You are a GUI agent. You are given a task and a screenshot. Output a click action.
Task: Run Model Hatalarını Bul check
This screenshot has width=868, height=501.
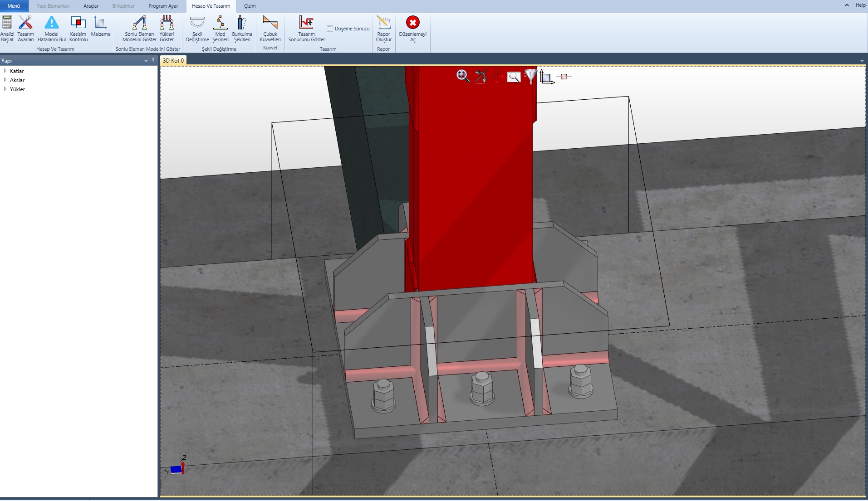click(52, 29)
